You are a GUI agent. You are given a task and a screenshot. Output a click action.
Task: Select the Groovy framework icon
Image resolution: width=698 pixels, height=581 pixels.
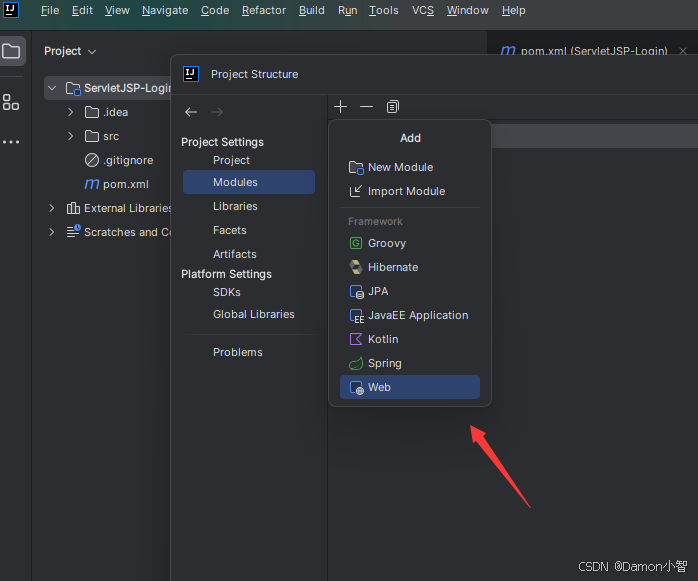[x=356, y=243]
